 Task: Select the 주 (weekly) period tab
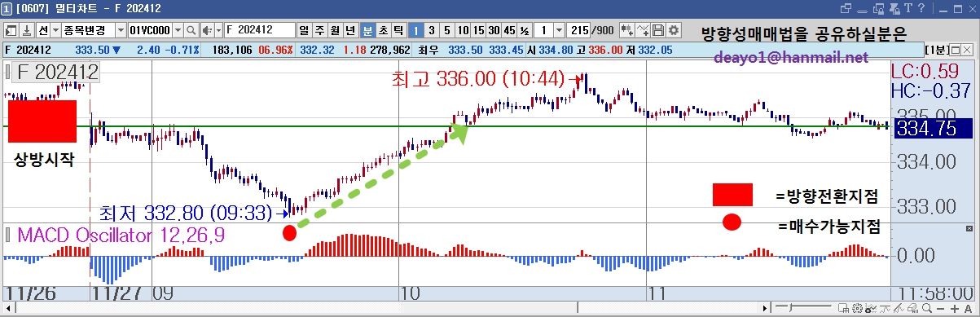(320, 30)
